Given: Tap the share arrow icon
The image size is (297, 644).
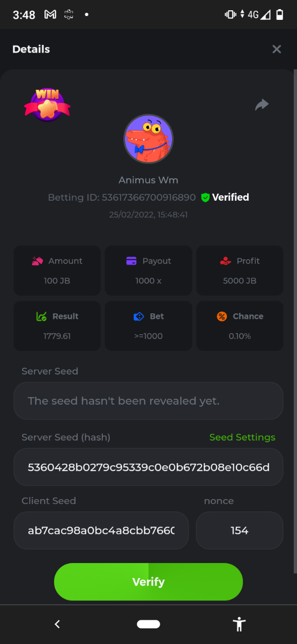Looking at the screenshot, I should coord(262,105).
